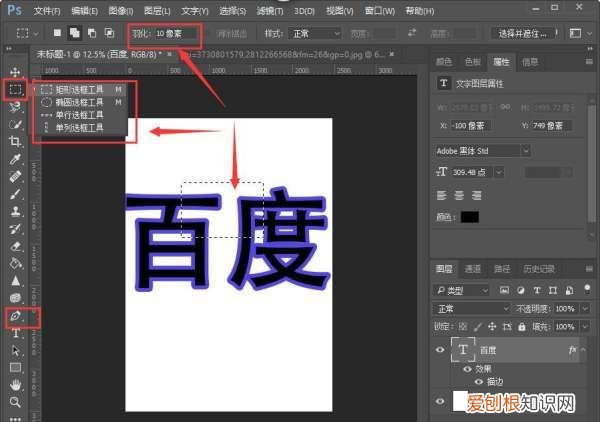The height and width of the screenshot is (422, 600).
Task: Select the Brush tool
Action: click(x=15, y=194)
